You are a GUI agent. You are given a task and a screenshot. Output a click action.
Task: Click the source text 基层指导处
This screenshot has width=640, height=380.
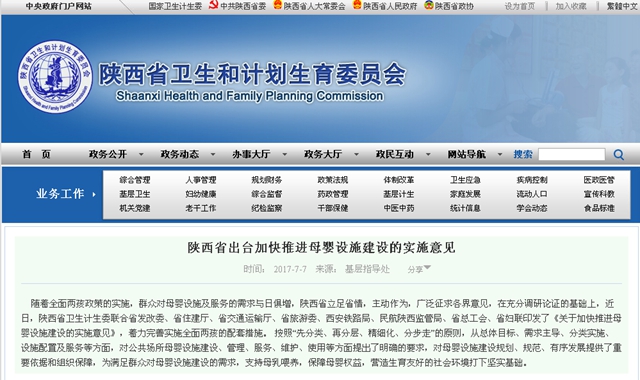[x=367, y=269]
